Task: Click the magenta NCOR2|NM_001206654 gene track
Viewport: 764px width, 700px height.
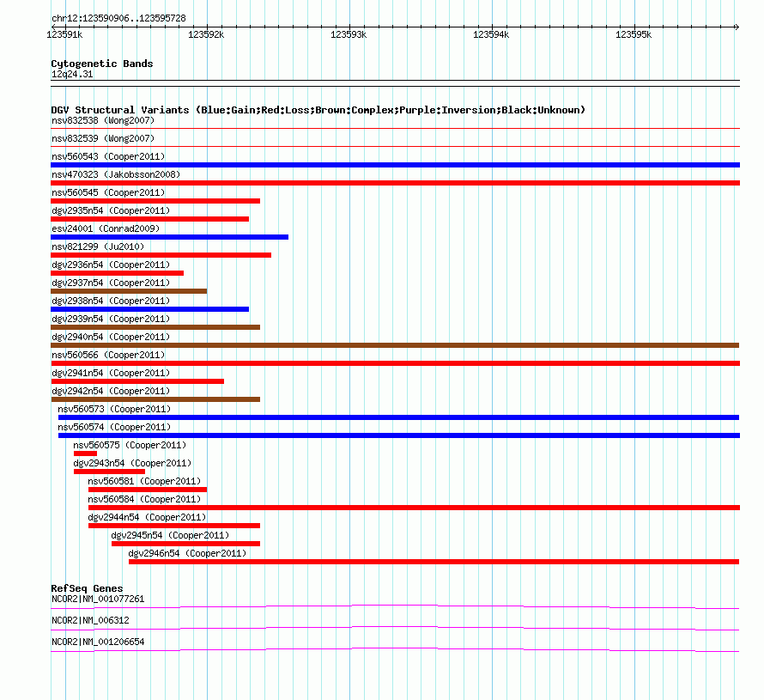Action: 395,649
